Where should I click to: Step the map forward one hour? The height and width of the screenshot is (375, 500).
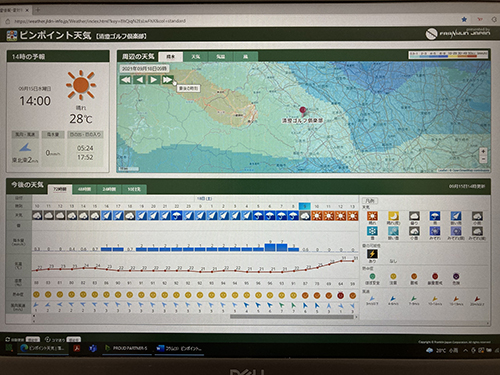(x=153, y=80)
